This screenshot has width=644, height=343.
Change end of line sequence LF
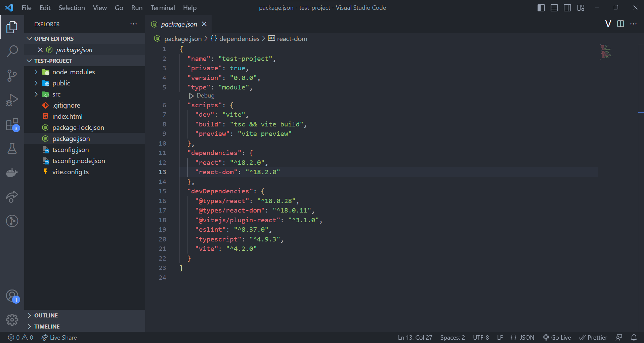[500, 337]
